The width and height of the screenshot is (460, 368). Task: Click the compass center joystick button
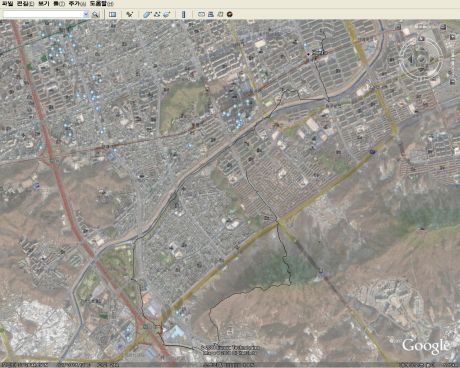421,59
